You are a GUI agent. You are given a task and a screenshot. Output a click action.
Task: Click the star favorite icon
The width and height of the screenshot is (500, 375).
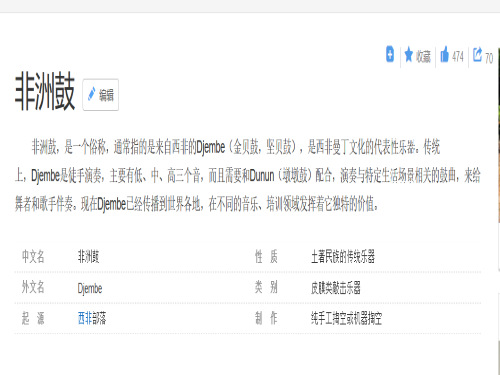point(408,55)
